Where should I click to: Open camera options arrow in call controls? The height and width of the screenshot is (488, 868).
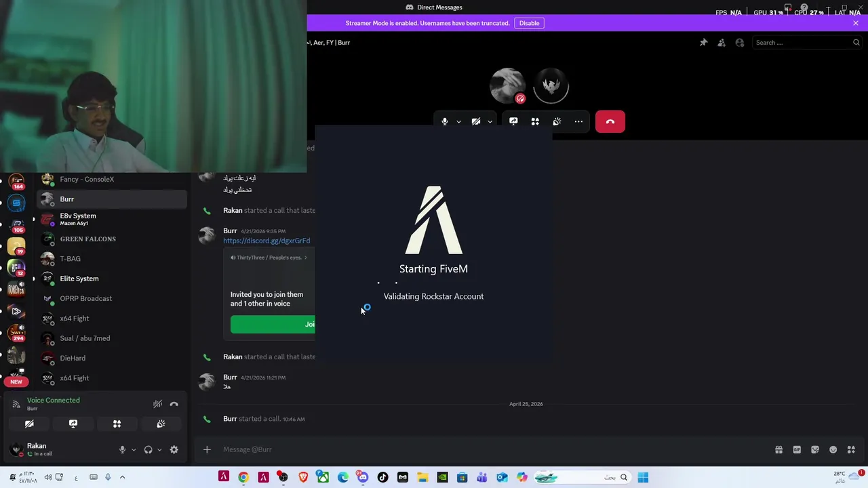[x=490, y=122]
